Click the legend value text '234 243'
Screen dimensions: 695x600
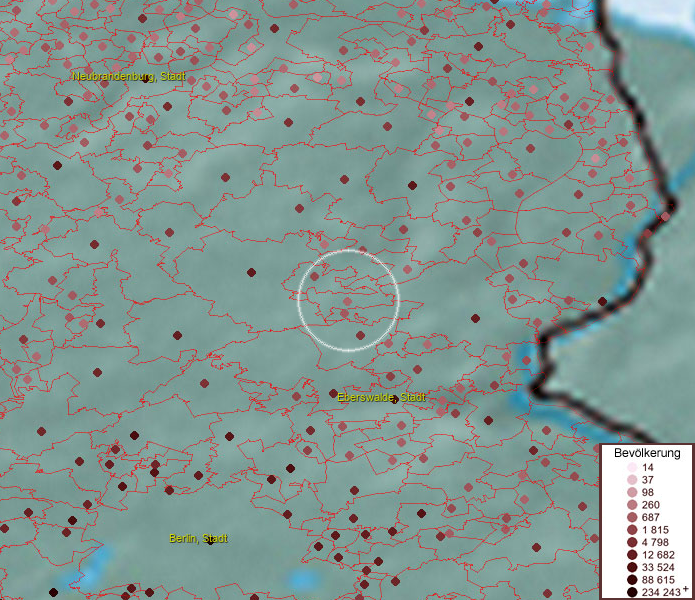click(x=661, y=592)
